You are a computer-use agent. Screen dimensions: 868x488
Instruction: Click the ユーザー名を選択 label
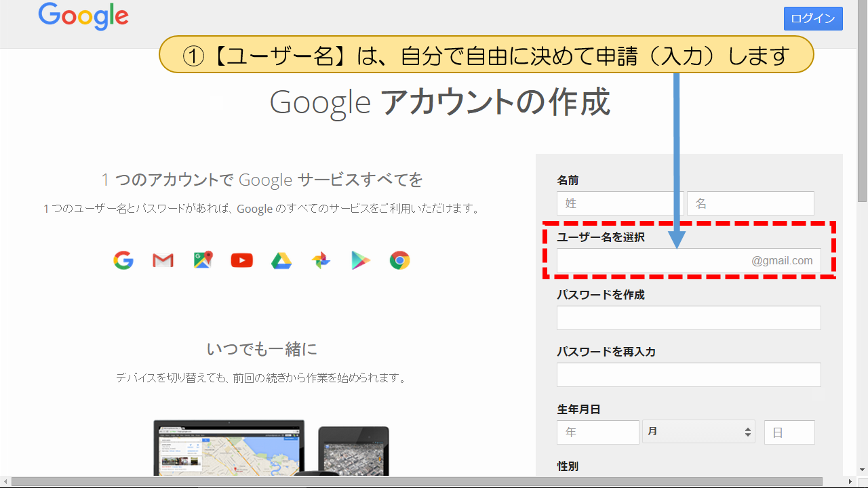[x=601, y=237]
